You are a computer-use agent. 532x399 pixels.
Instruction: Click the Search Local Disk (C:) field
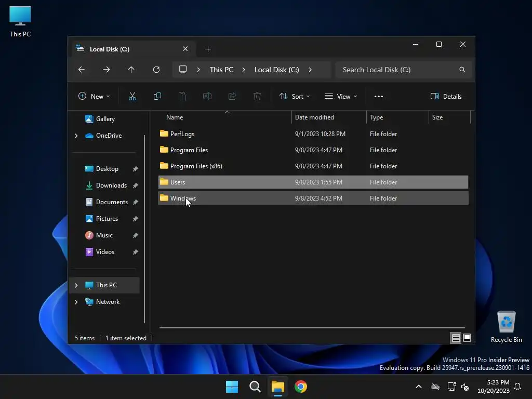(403, 70)
